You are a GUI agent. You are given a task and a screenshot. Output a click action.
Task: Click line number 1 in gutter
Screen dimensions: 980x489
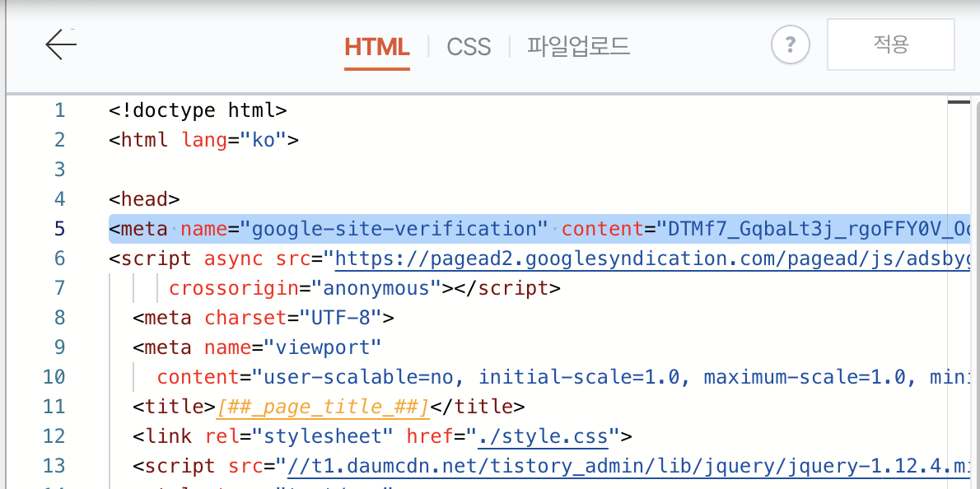(59, 111)
